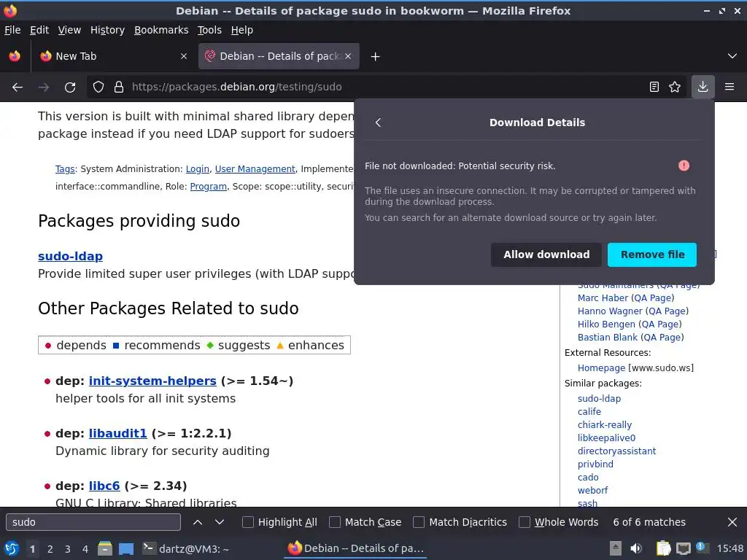Click the find bar search field
This screenshot has width=747, height=560.
point(93,522)
